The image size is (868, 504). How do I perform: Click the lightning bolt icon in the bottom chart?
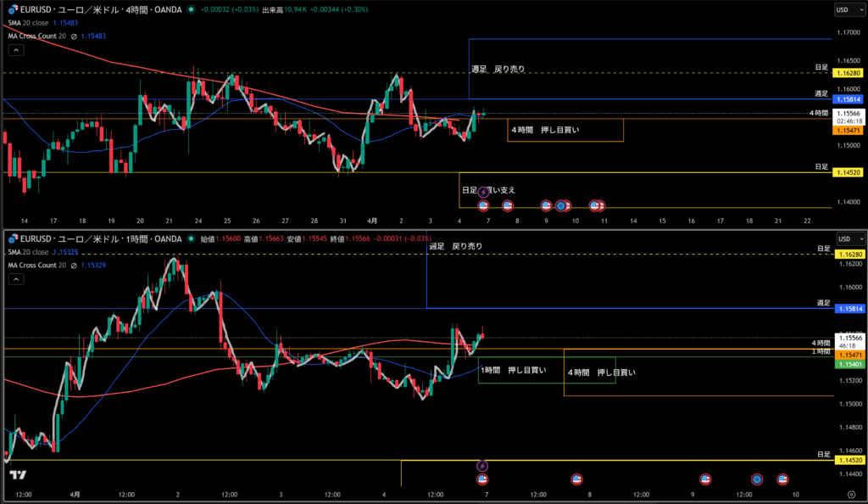pos(482,466)
